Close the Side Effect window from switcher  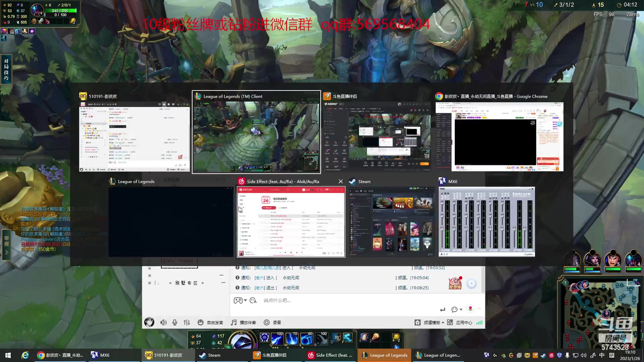coord(341,181)
